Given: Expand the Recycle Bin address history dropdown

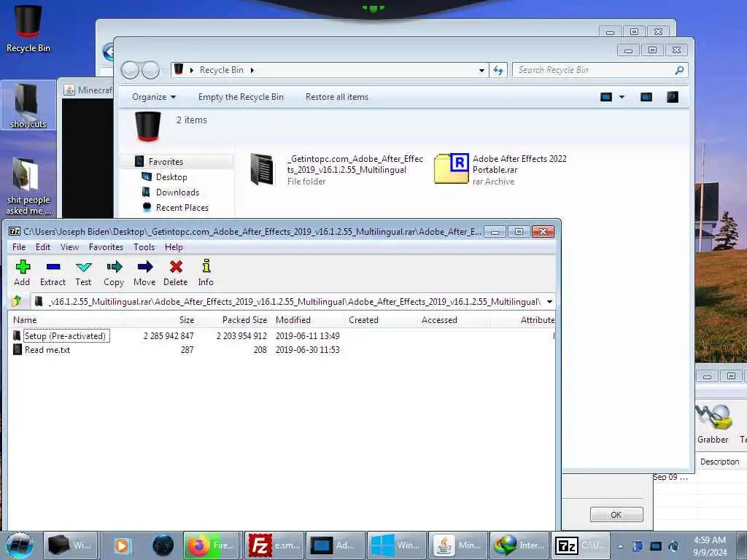Looking at the screenshot, I should point(481,71).
